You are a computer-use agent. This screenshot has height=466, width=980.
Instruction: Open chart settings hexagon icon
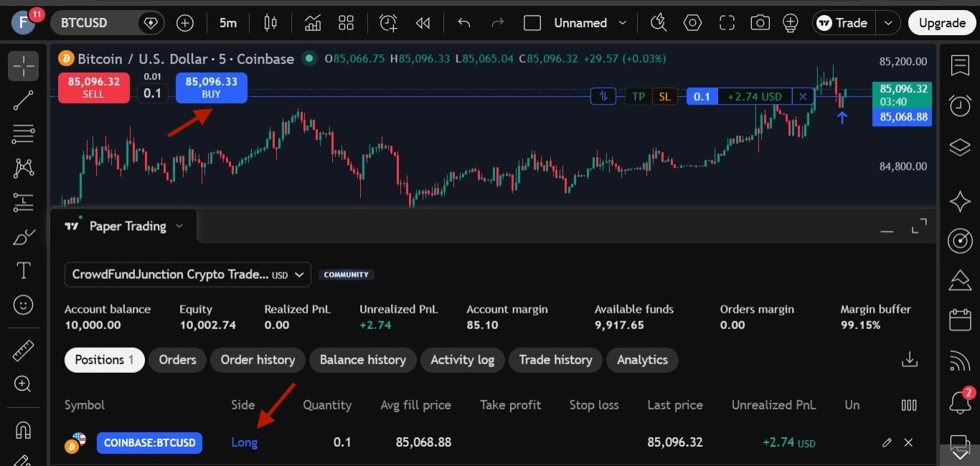coord(692,23)
